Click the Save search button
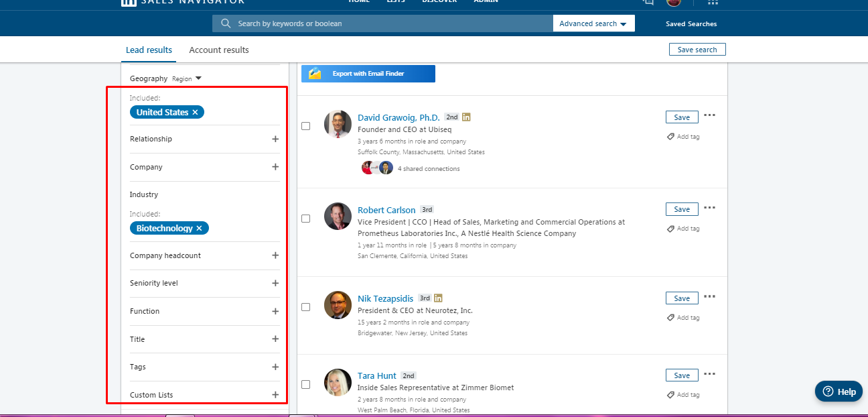This screenshot has width=868, height=417. (697, 49)
